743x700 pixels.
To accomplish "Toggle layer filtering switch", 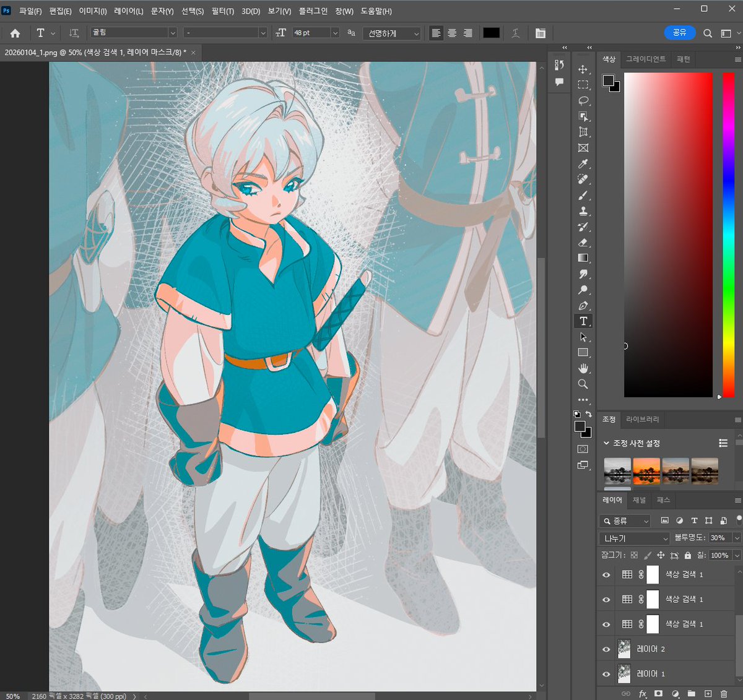I will [x=739, y=521].
